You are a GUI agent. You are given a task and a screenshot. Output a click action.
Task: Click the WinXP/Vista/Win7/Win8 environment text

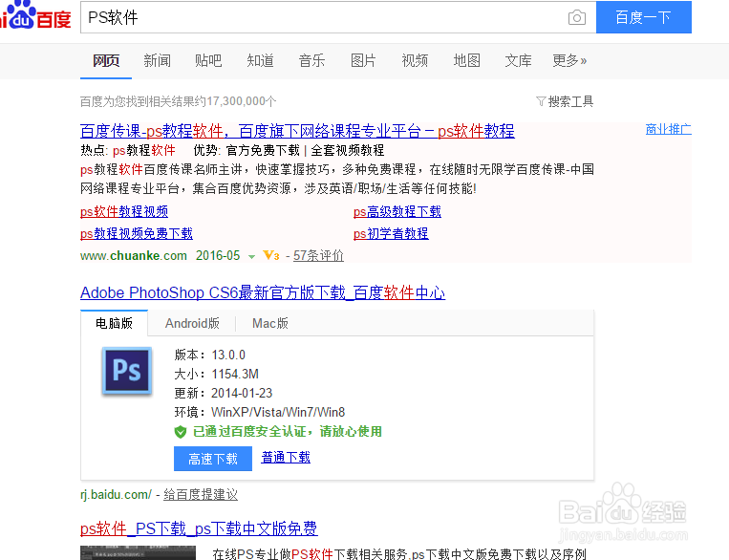coord(278,412)
